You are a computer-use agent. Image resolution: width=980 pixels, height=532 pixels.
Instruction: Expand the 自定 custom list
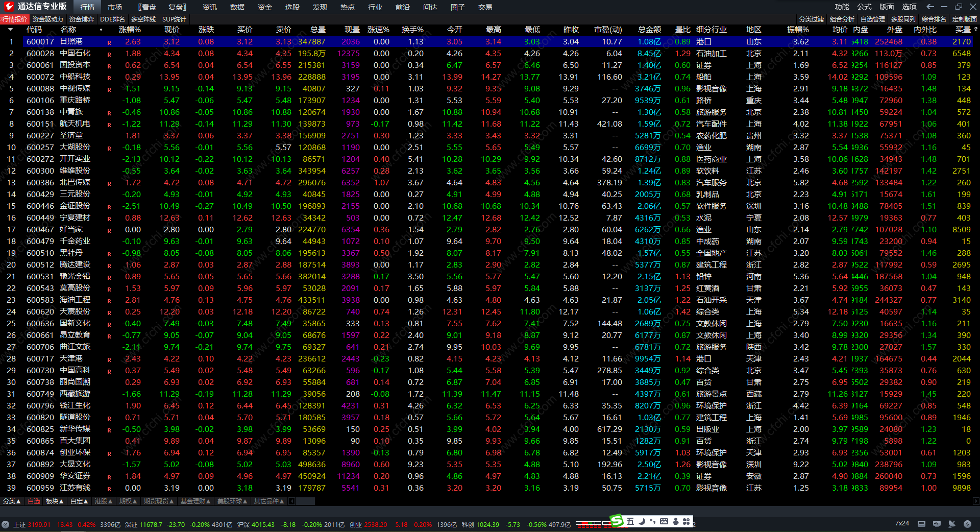point(79,501)
